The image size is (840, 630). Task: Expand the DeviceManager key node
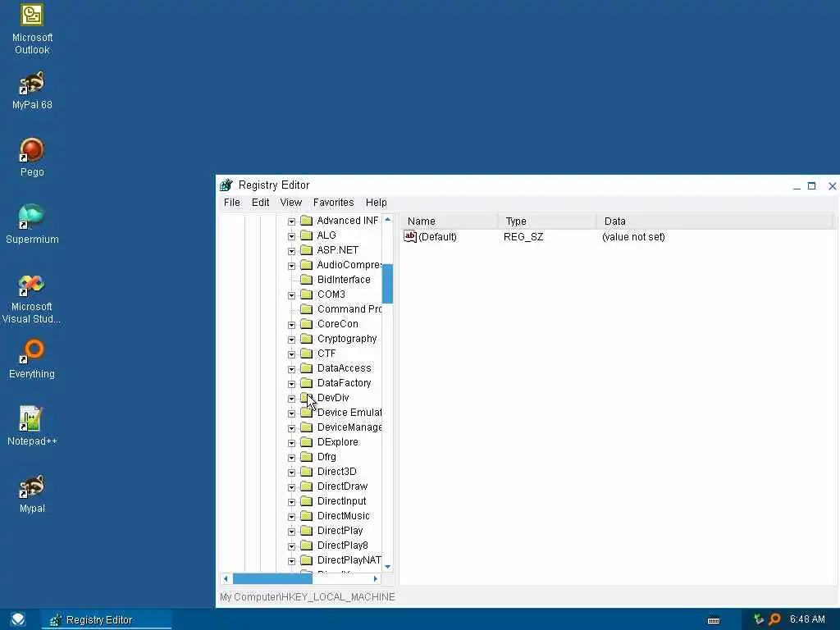[291, 428]
